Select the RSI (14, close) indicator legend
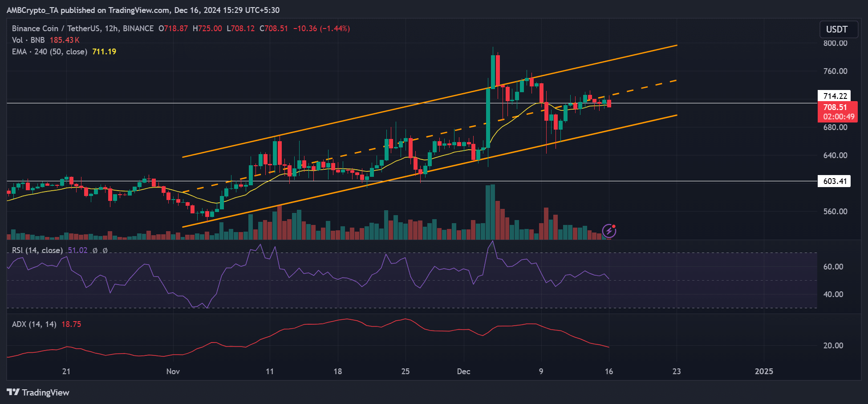Screen dimensions: 868x404 37,250
